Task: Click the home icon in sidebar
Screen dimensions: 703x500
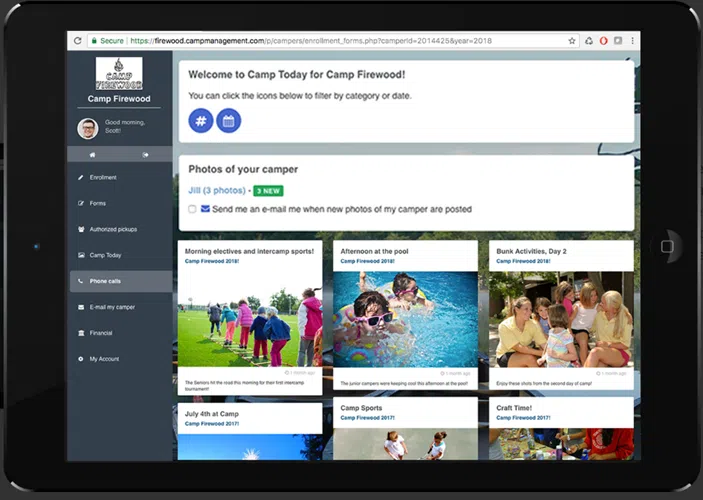Action: click(x=93, y=155)
